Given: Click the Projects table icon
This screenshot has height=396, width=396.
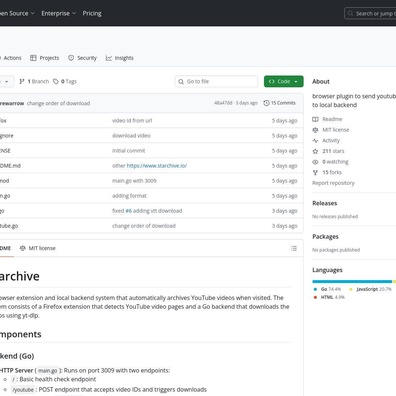Looking at the screenshot, I should [x=33, y=58].
